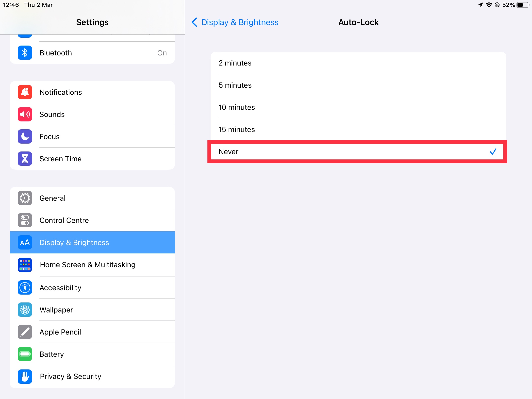Select the Focus moon icon
This screenshot has width=532, height=399.
25,136
